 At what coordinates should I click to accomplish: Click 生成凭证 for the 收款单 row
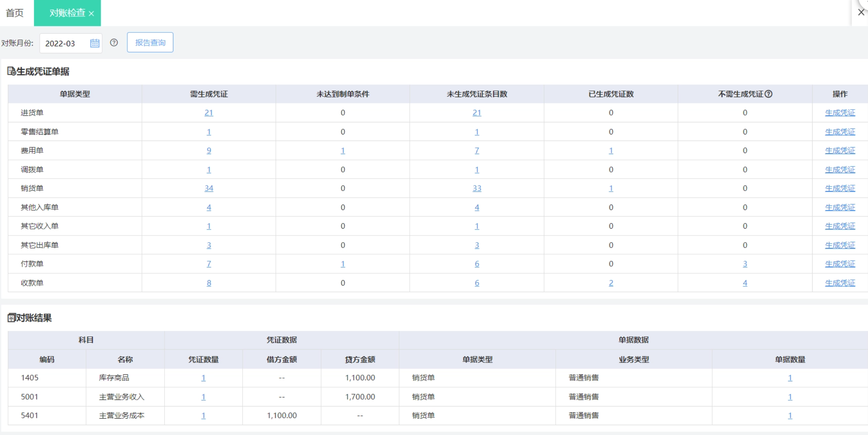coord(840,283)
